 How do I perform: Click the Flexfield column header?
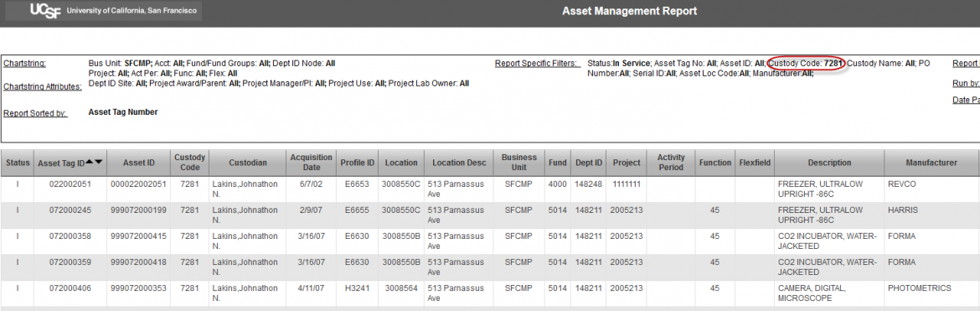755,163
